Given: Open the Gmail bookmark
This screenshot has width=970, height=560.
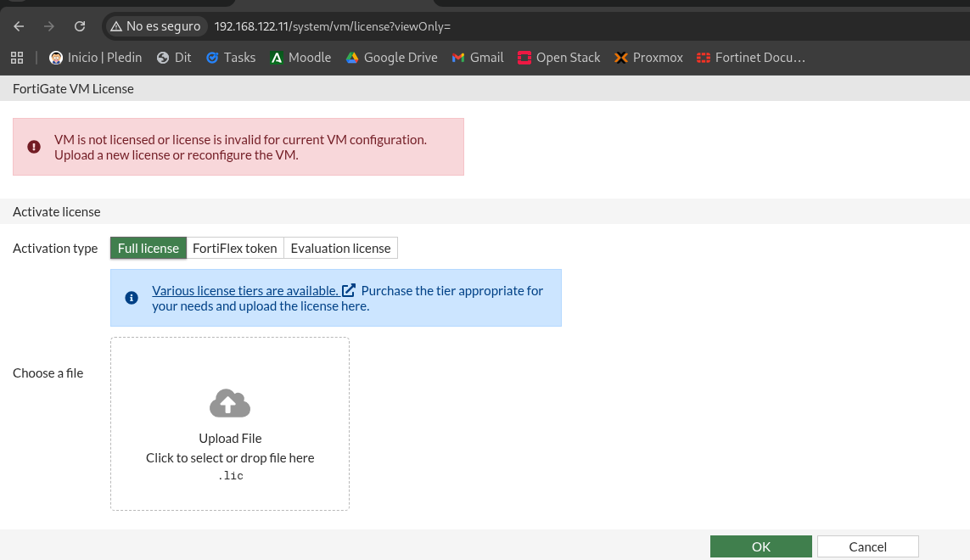Looking at the screenshot, I should pyautogui.click(x=478, y=58).
